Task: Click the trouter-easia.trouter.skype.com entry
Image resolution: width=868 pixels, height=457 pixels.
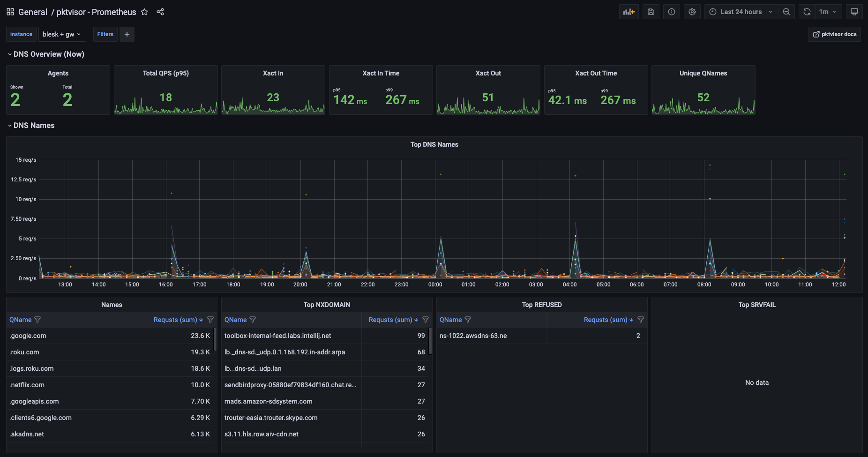Action: [x=271, y=418]
